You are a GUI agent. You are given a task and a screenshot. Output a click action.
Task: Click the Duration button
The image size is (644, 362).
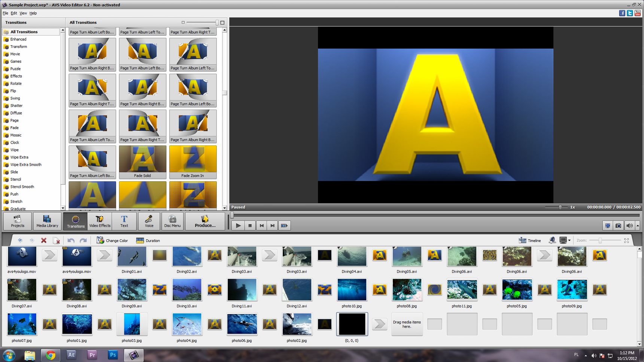(148, 240)
